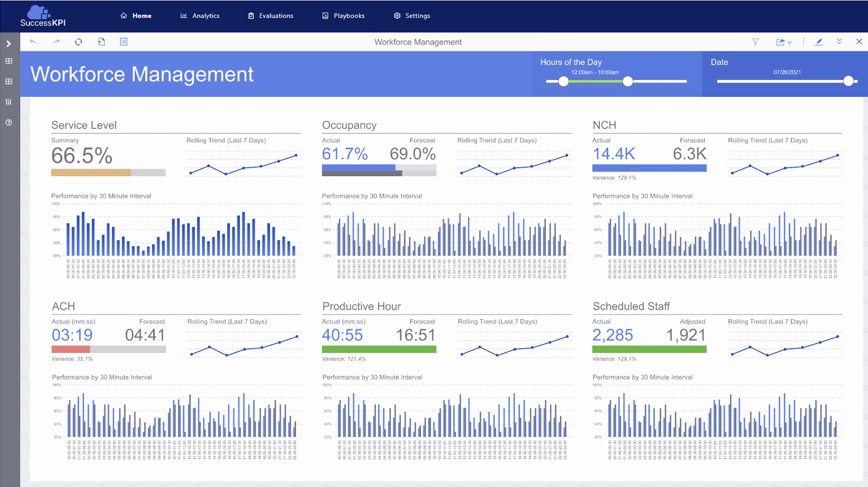Select the Home navigation item
Viewport: 868px width, 487px height.
coord(135,16)
